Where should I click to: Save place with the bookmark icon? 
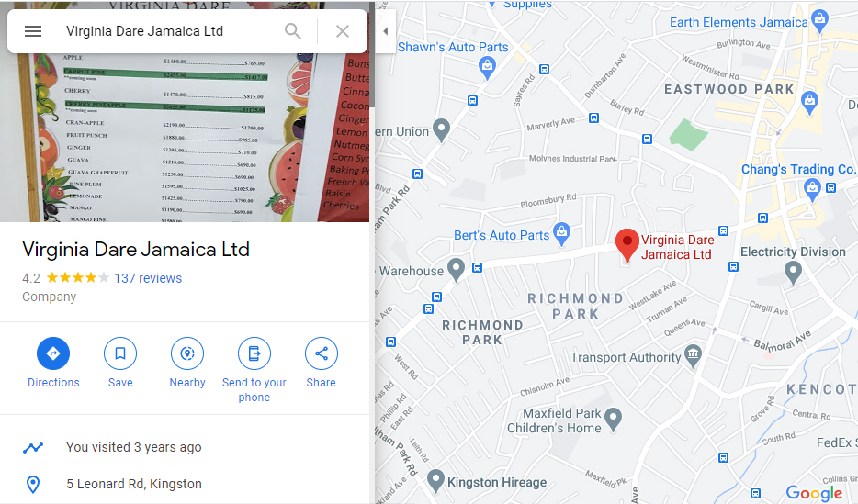coord(120,353)
